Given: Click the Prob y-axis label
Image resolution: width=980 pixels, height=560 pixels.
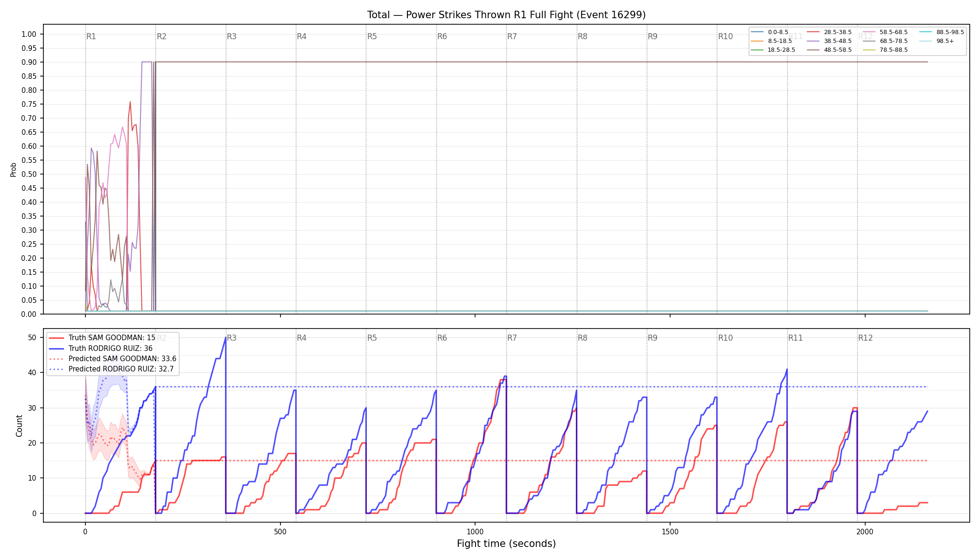Looking at the screenshot, I should [13, 169].
